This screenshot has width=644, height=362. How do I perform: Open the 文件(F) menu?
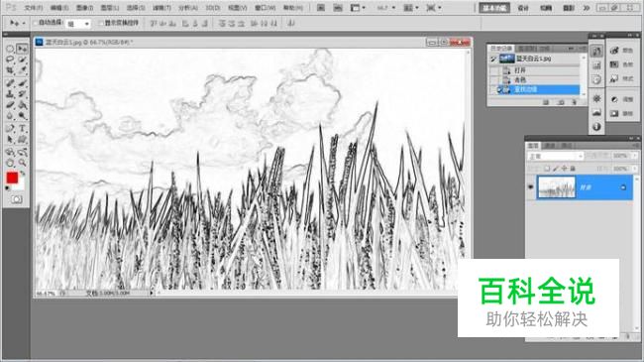coord(34,8)
